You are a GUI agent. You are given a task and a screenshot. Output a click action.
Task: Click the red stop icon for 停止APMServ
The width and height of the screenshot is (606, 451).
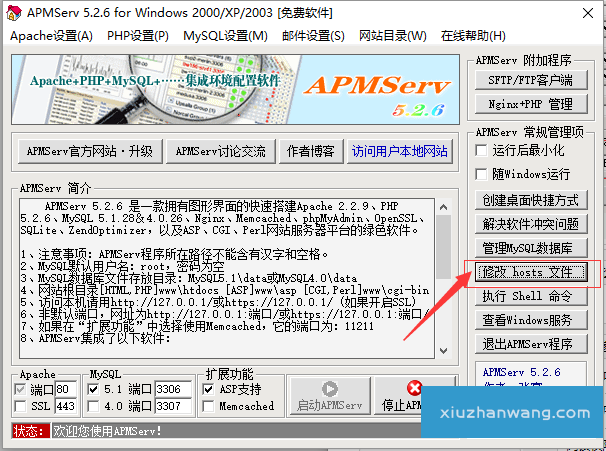click(x=414, y=388)
